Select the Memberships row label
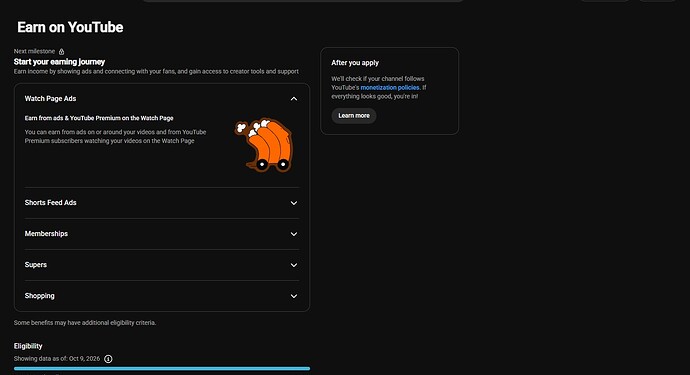Viewport: 690px width, 375px height. point(46,234)
